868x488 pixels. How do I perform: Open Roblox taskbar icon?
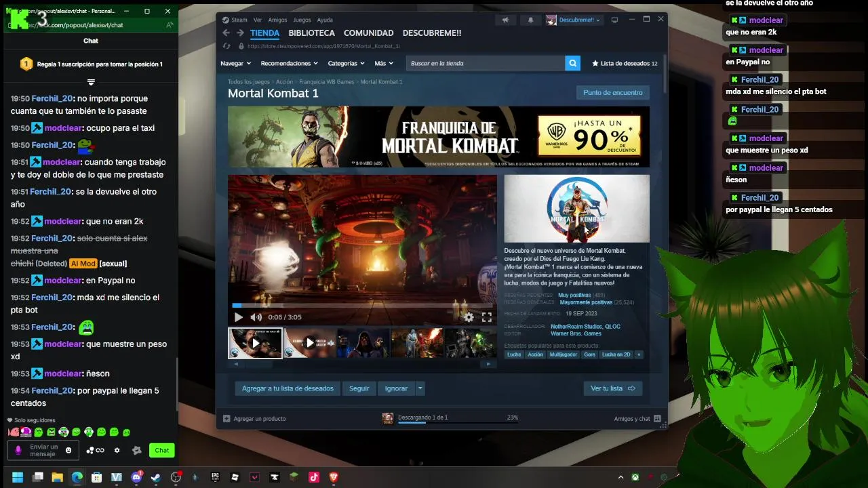tap(235, 477)
